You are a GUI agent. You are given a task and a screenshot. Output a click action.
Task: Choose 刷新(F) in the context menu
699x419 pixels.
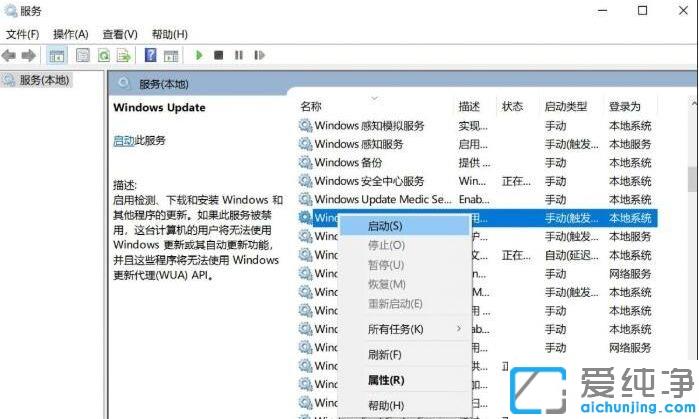[405, 355]
